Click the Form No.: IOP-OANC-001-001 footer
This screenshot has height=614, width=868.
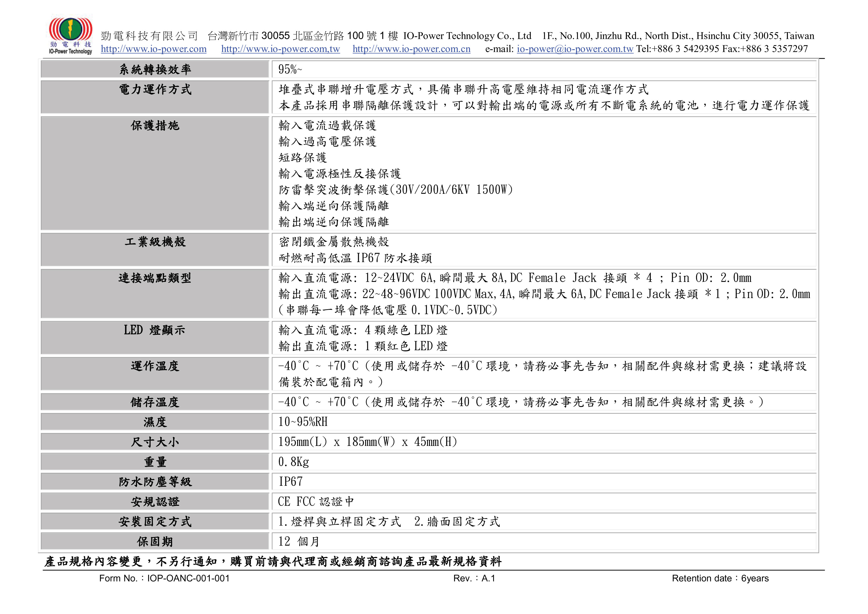[165, 578]
